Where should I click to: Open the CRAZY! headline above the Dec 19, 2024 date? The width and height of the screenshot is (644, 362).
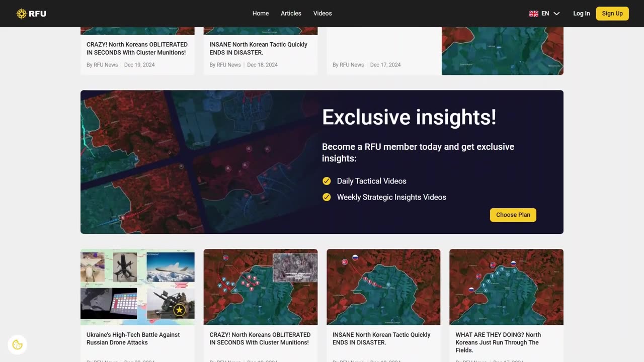coord(137,48)
